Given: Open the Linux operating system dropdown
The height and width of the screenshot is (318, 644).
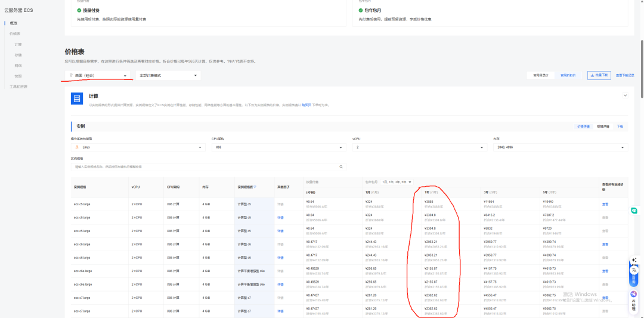Looking at the screenshot, I should [x=138, y=147].
